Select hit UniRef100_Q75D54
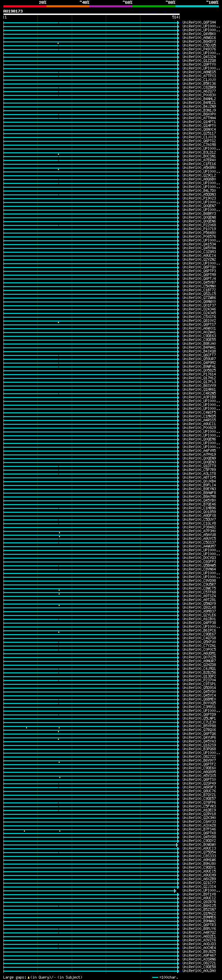Viewport: 222px width, 980px height. click(199, 852)
